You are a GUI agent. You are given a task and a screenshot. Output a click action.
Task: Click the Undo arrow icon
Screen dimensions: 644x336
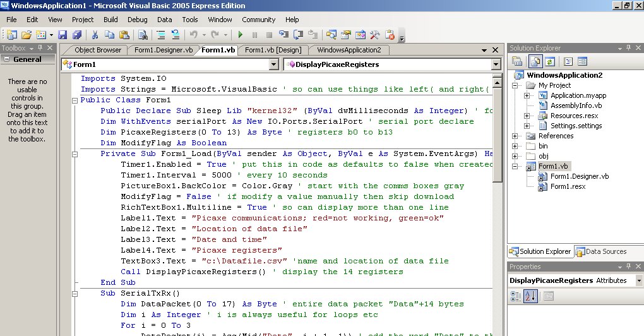[x=193, y=35]
